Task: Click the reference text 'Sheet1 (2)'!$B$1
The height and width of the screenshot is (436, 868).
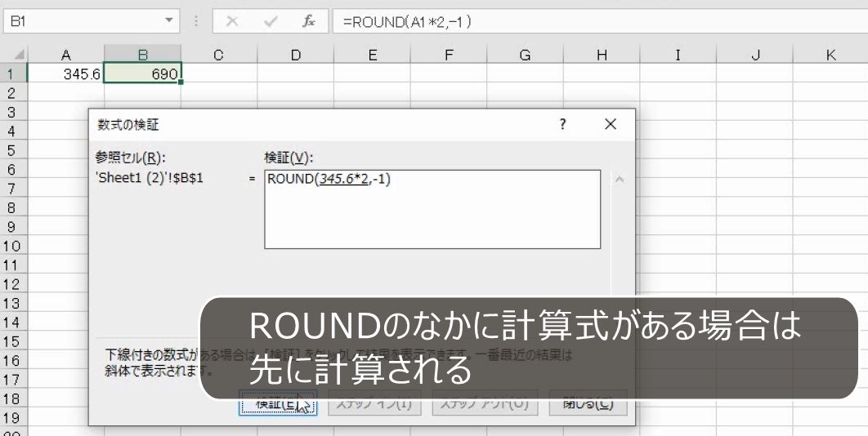Action: [149, 179]
